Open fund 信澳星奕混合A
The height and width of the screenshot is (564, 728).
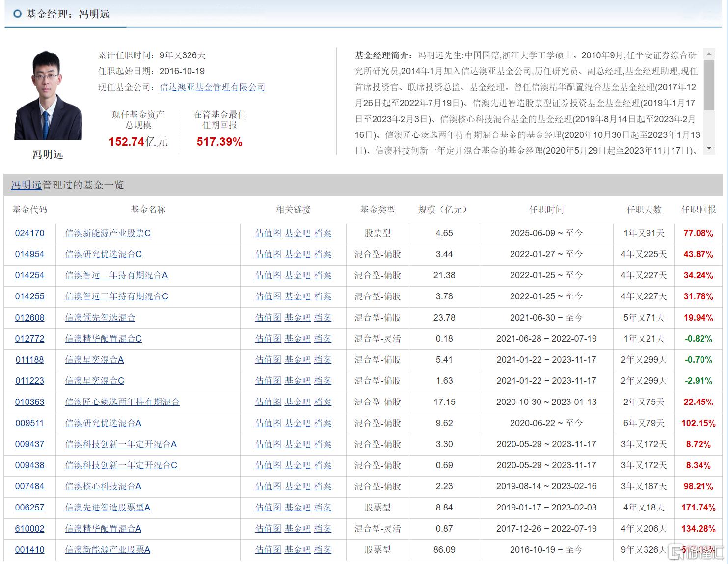tap(94, 360)
